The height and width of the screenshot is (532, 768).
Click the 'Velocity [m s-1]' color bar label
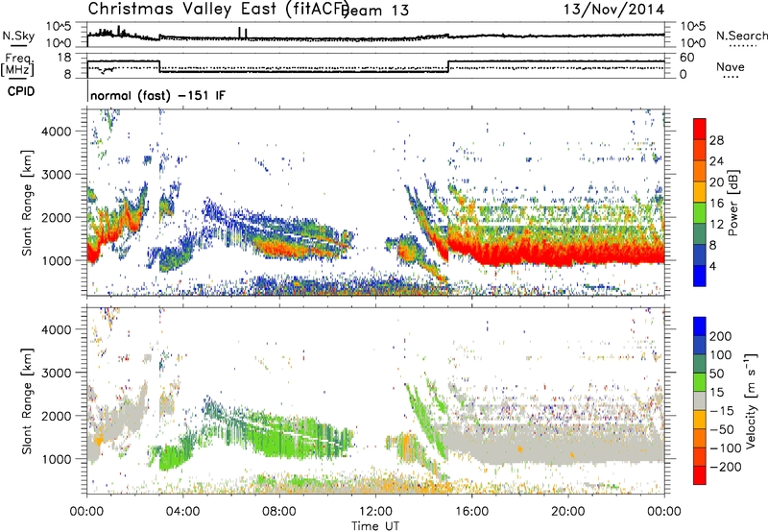(750, 400)
